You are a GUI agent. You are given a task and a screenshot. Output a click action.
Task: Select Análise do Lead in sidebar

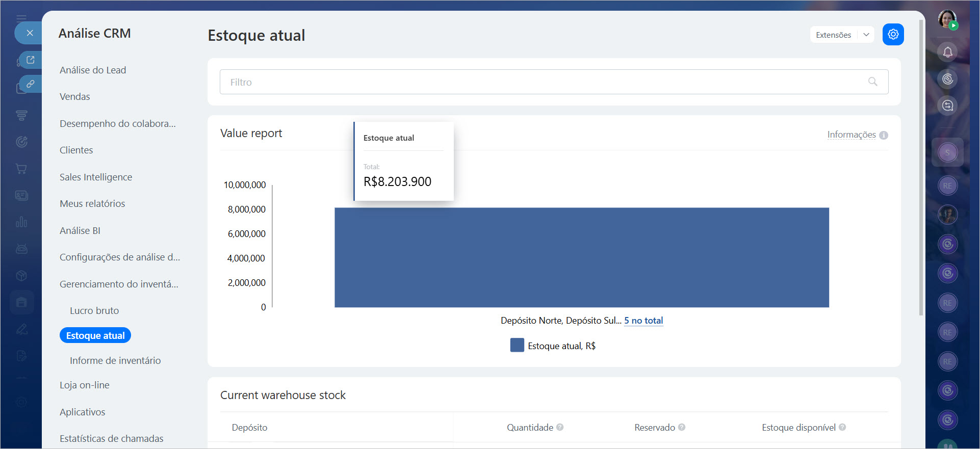[93, 70]
